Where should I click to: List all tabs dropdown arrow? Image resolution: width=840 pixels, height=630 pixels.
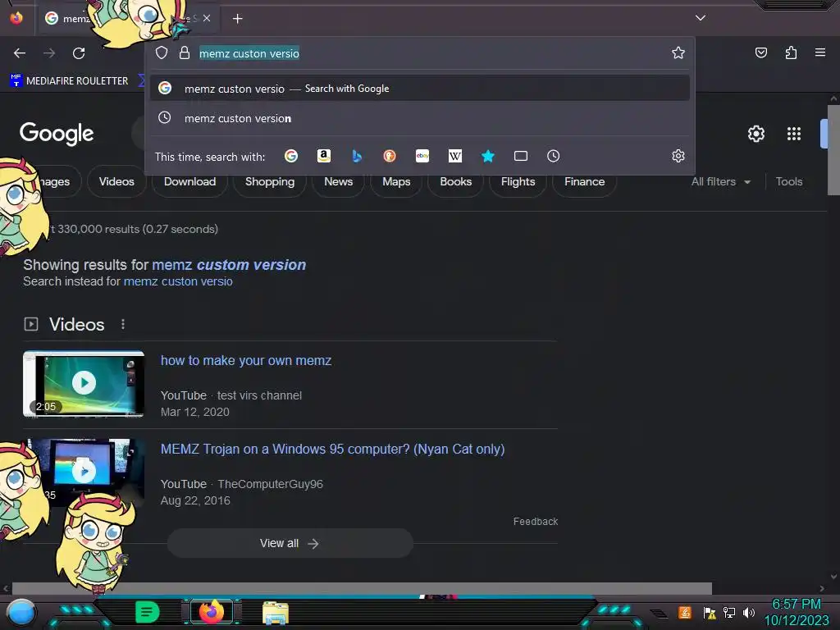pos(701,18)
